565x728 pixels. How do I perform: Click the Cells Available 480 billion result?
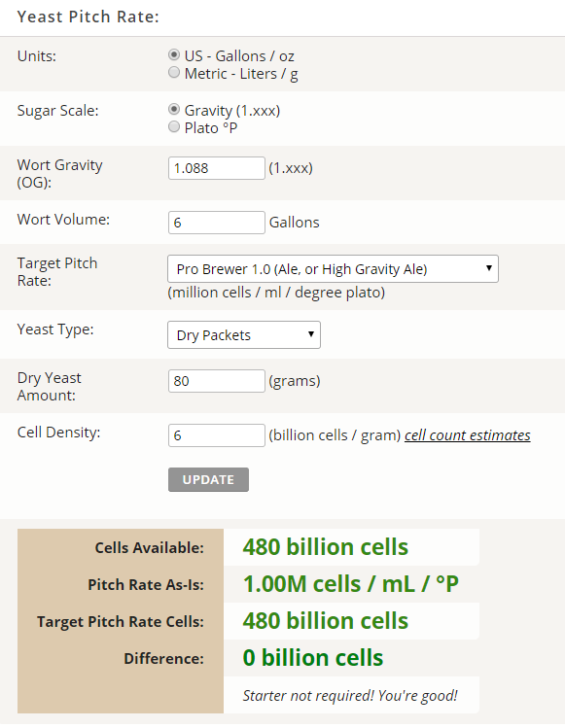[x=325, y=547]
